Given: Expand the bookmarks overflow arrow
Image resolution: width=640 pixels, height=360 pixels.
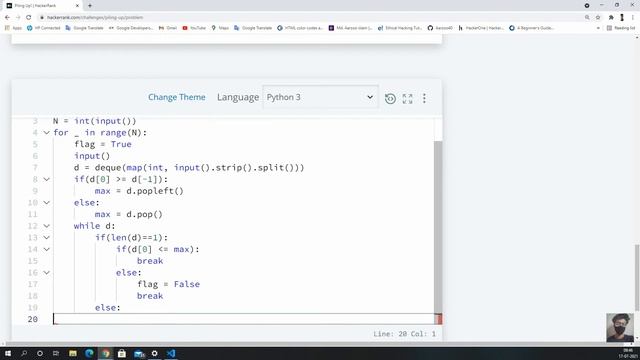Looking at the screenshot, I should click(598, 28).
